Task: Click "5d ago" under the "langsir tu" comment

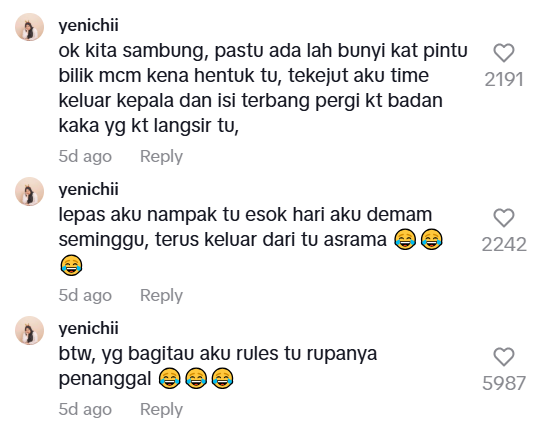Action: coord(85,157)
